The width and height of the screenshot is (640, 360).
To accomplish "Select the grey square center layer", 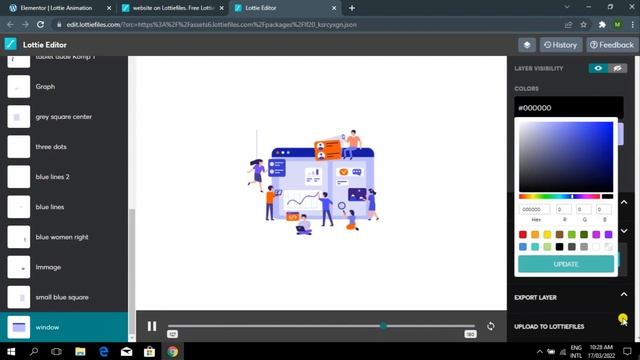I will point(64,117).
